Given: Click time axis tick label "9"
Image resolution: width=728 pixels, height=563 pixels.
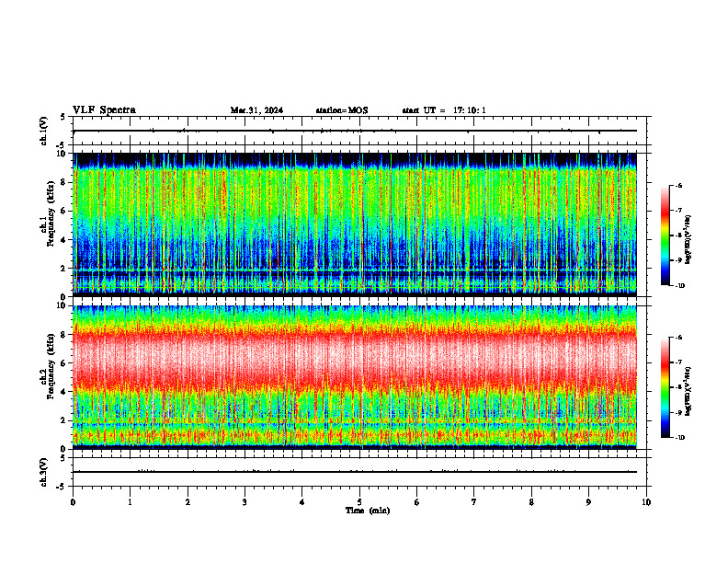Looking at the screenshot, I should point(588,502).
